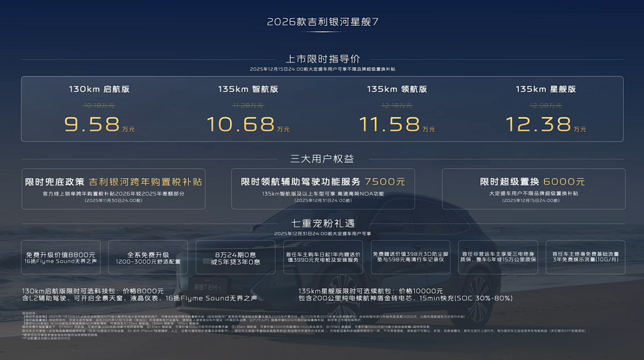Click the 130km启航版 科技包 价格8000元 text
This screenshot has height=360, width=644.
tap(92, 291)
